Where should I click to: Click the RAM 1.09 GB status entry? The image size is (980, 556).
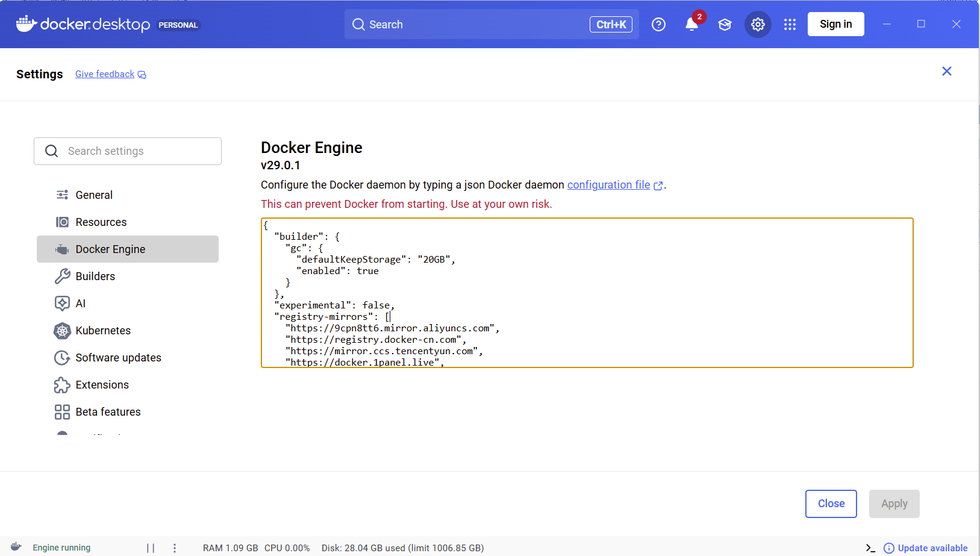pos(231,548)
